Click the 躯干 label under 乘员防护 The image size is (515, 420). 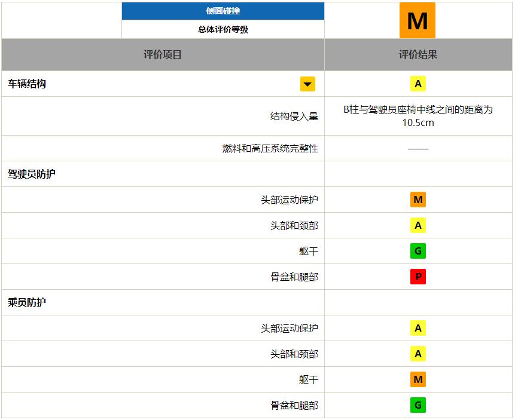(x=309, y=379)
